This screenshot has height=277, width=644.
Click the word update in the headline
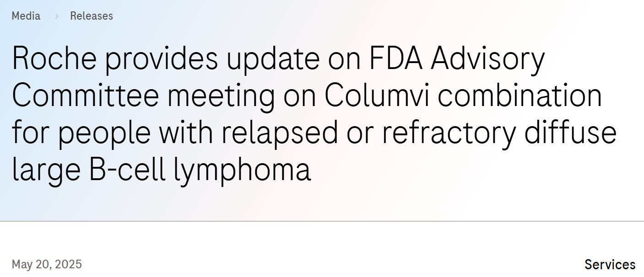click(x=273, y=59)
